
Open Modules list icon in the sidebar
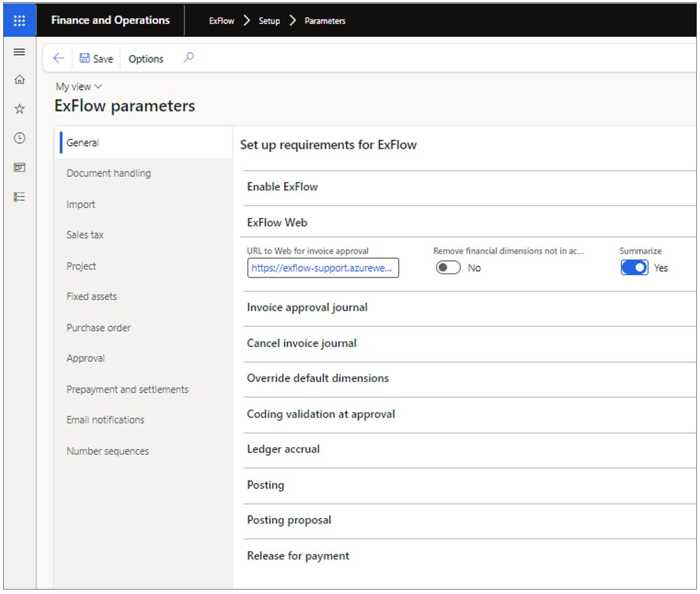pyautogui.click(x=19, y=197)
